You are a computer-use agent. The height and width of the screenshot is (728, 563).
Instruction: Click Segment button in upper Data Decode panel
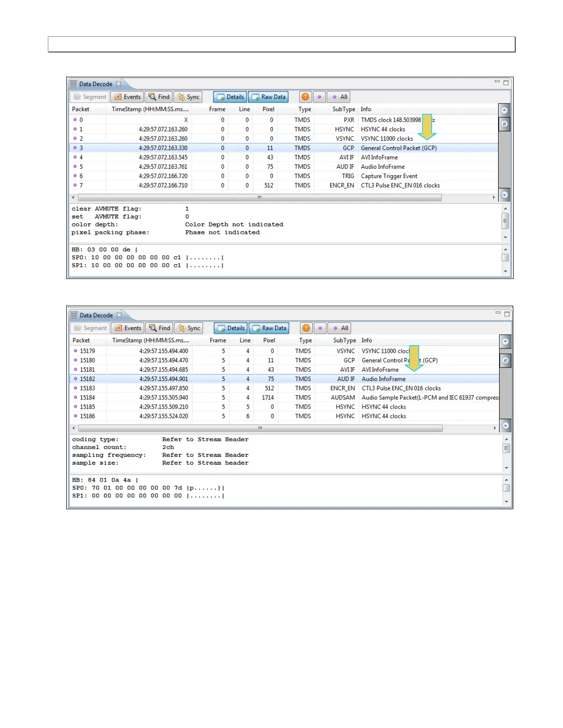click(x=90, y=97)
